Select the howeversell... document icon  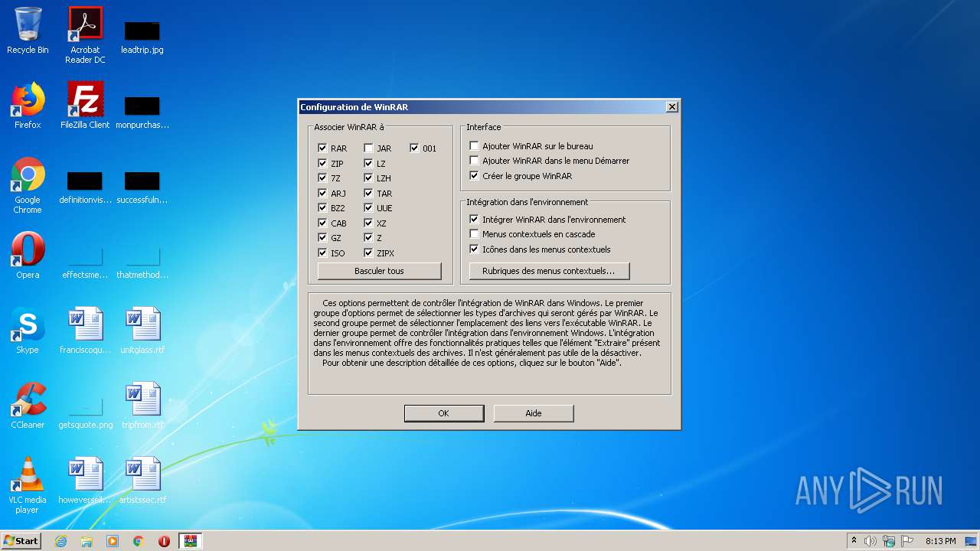coord(85,481)
